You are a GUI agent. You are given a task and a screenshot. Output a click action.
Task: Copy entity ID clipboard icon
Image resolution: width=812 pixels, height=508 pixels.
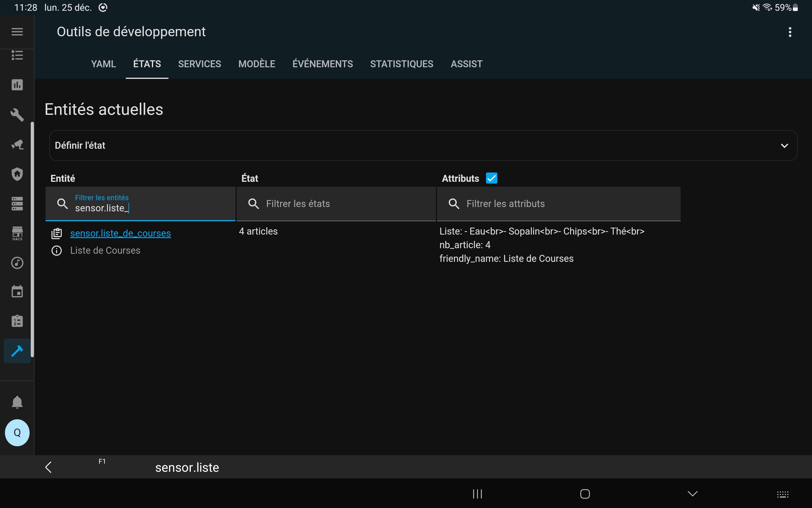click(57, 233)
